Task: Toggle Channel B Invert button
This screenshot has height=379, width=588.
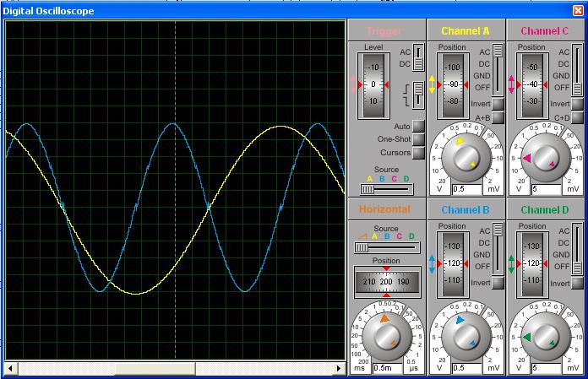Action: pyautogui.click(x=498, y=283)
